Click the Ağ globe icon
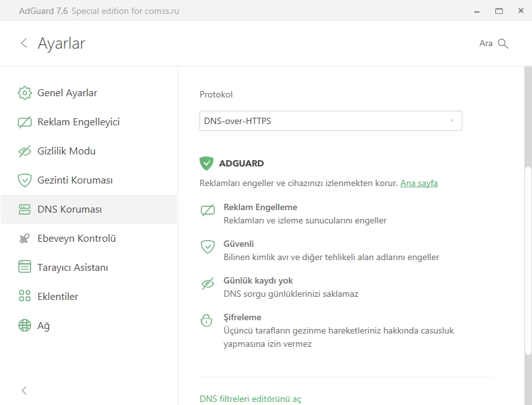 coord(25,326)
